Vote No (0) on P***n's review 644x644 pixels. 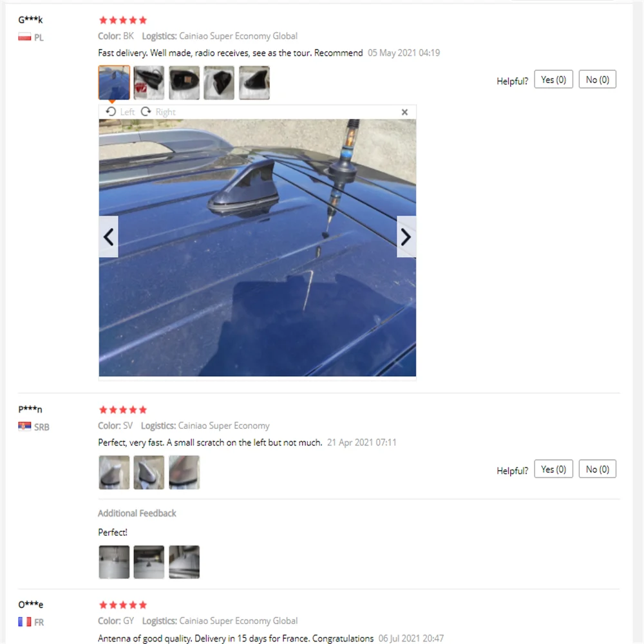(x=597, y=469)
